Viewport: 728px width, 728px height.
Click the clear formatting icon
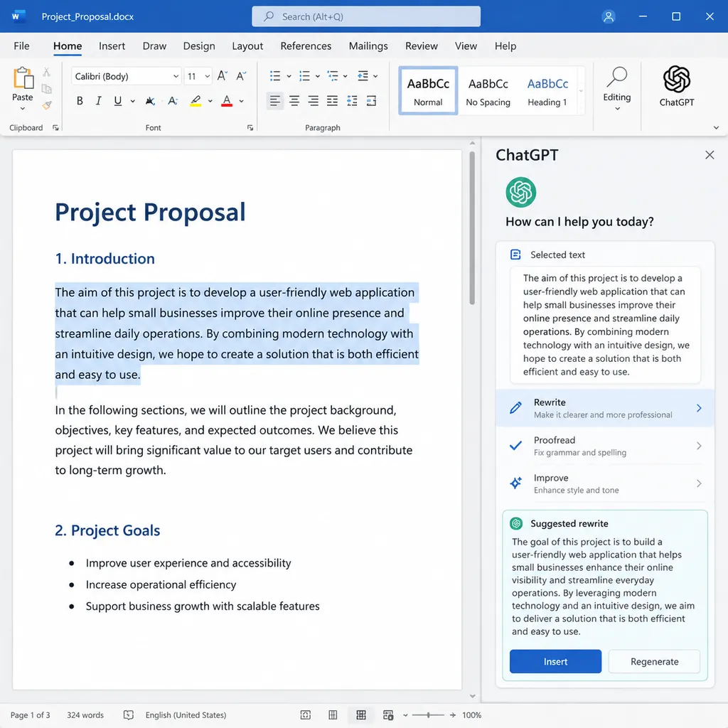click(173, 101)
